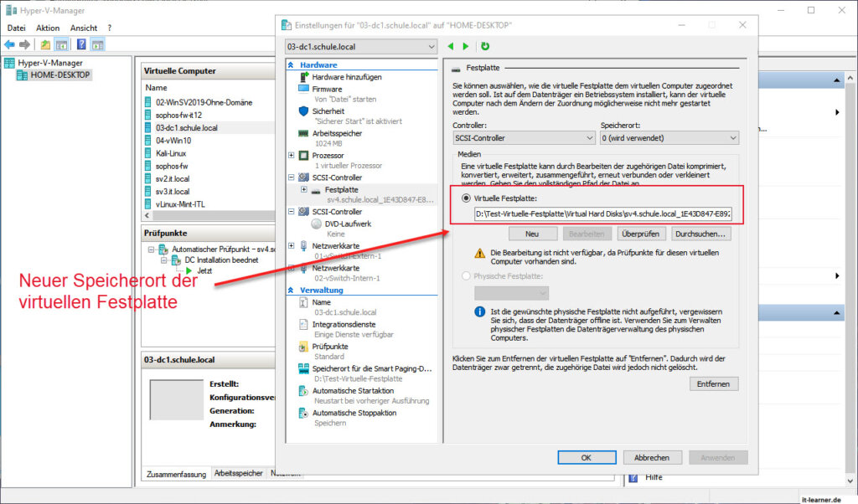The width and height of the screenshot is (858, 504).
Task: Select Netzwerkkarte 01-vSwitch-Extern-1
Action: click(x=335, y=246)
